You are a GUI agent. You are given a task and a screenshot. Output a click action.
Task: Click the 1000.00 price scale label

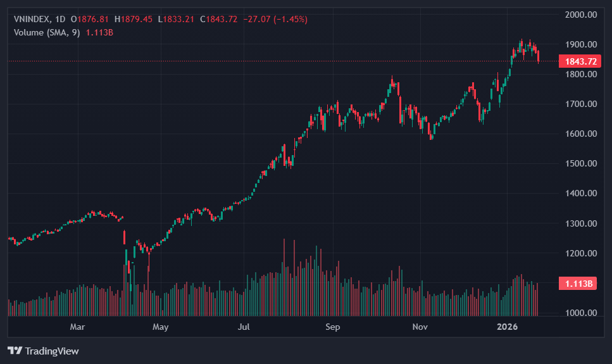point(581,313)
